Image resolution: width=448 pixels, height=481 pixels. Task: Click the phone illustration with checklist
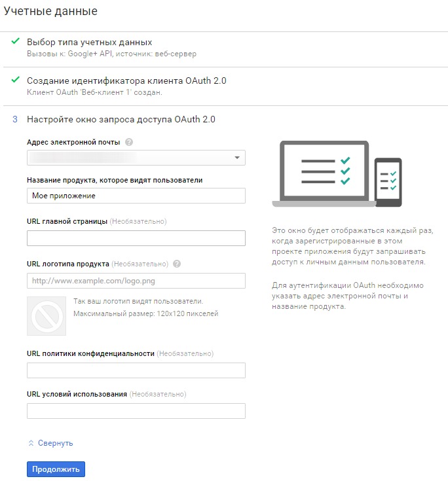[388, 182]
